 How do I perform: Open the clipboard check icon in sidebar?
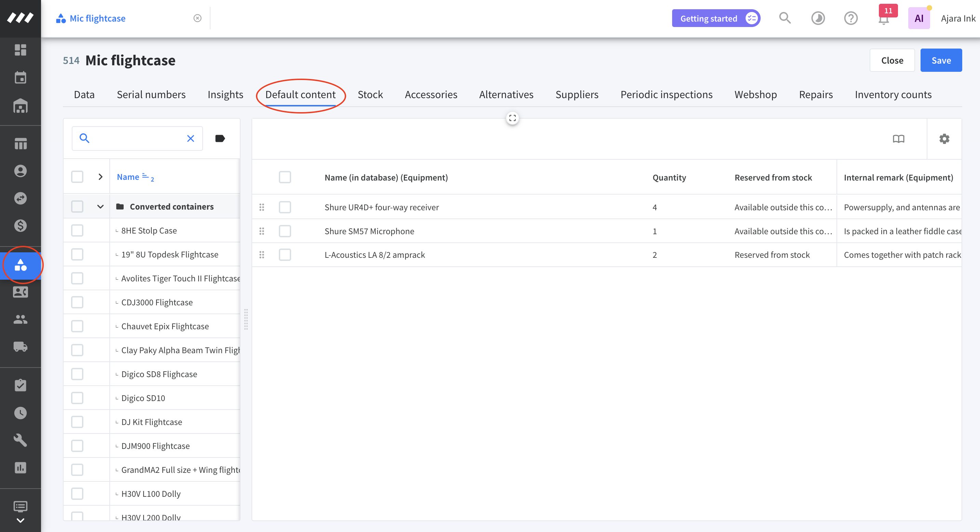click(x=21, y=385)
